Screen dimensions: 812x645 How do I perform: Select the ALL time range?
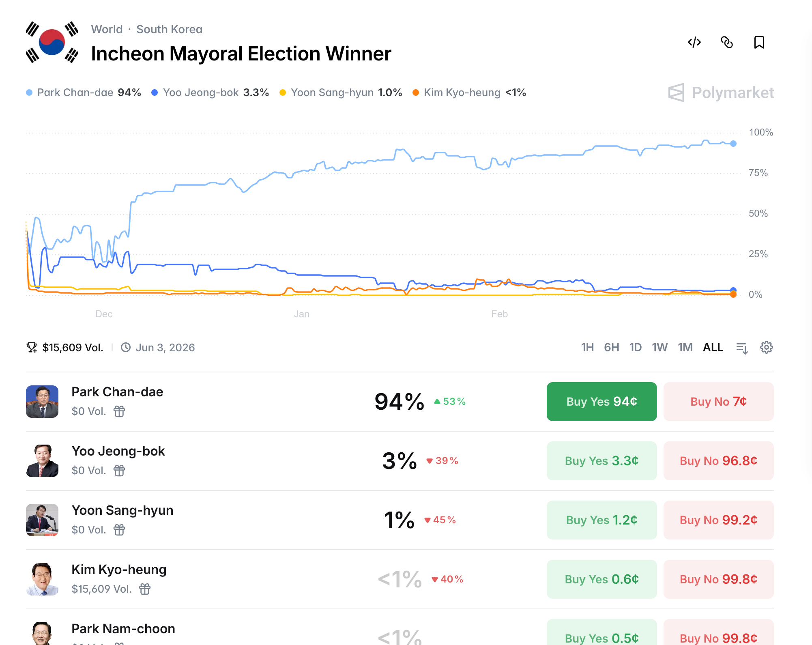click(x=713, y=348)
